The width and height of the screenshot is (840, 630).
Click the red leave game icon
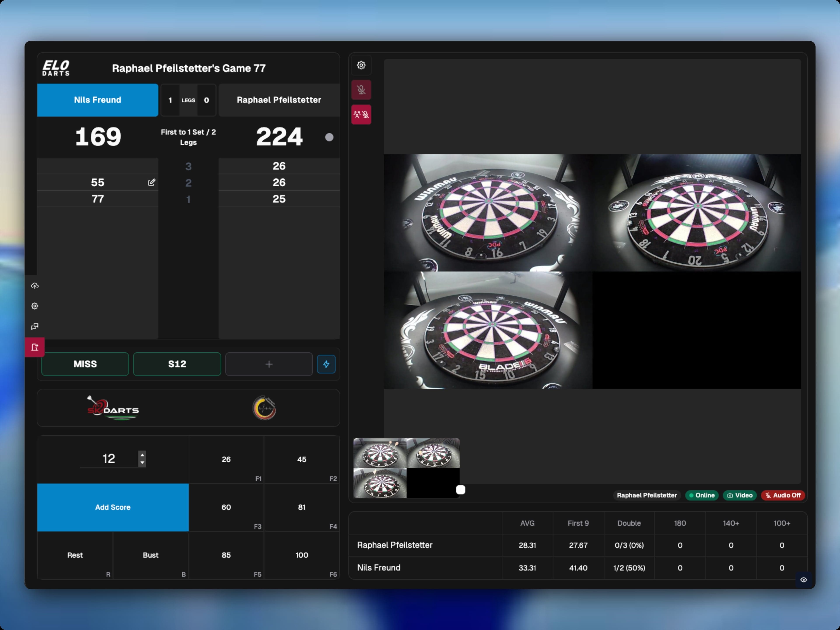pyautogui.click(x=35, y=347)
